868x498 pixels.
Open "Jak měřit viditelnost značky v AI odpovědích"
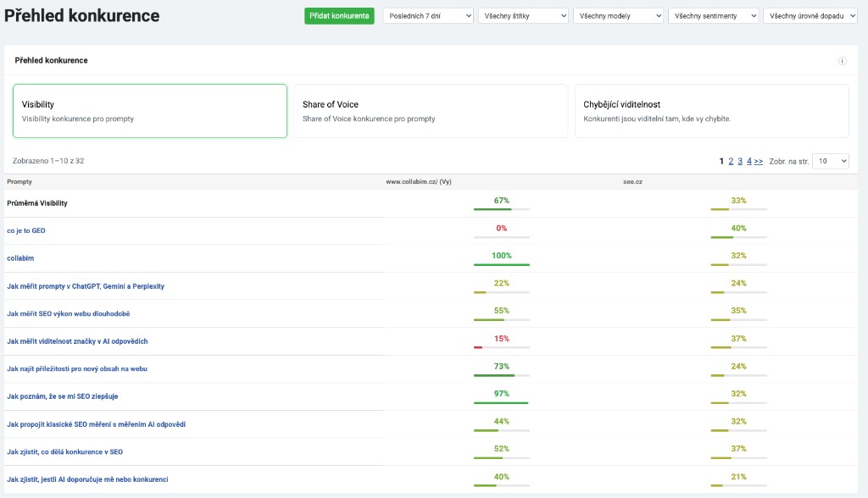[77, 341]
